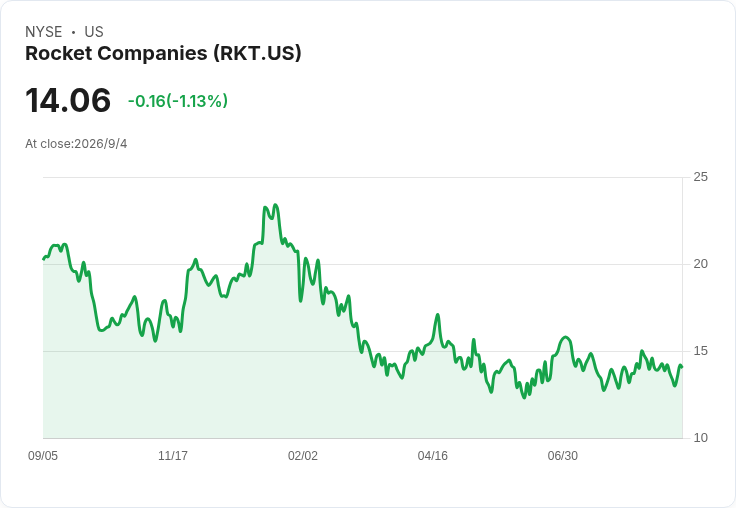
Task: Select the 11/17 date on the x-axis
Action: click(173, 456)
